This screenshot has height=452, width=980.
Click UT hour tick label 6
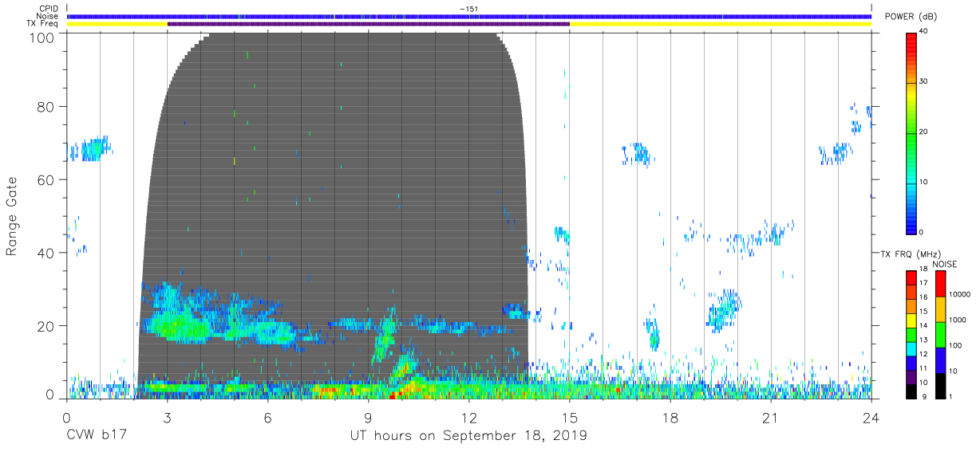(268, 419)
